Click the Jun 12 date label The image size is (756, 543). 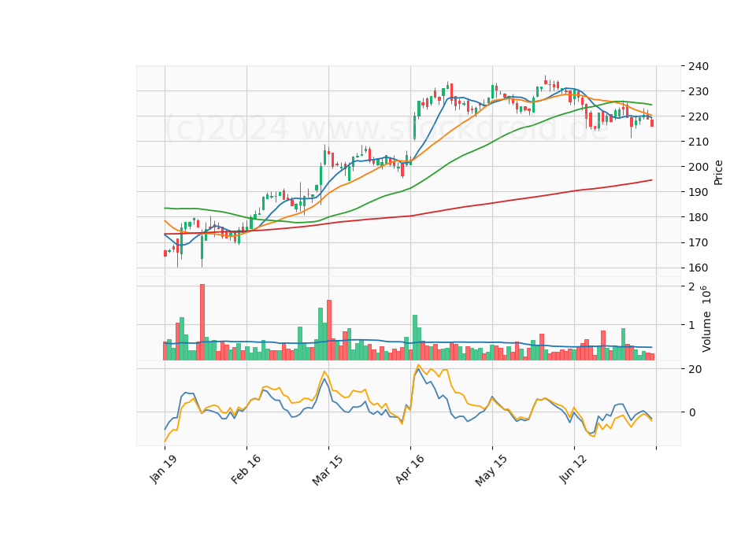573,469
